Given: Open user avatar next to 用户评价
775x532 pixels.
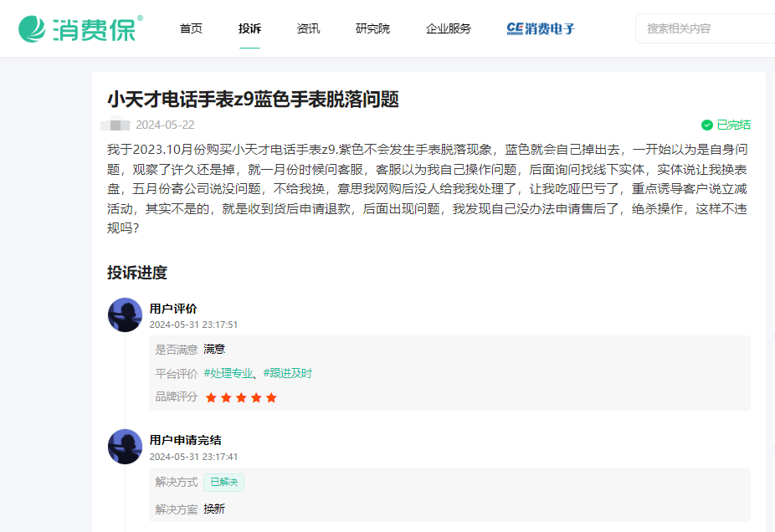Looking at the screenshot, I should [125, 315].
